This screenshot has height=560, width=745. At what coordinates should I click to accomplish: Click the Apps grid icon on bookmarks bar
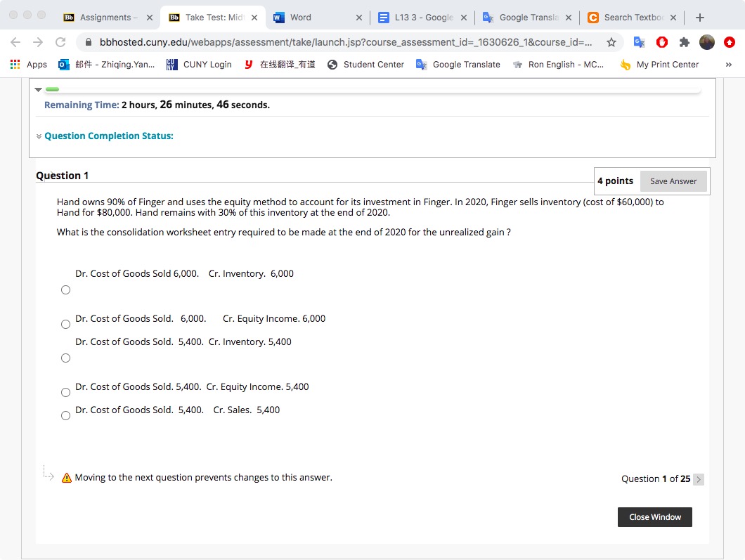click(x=13, y=64)
